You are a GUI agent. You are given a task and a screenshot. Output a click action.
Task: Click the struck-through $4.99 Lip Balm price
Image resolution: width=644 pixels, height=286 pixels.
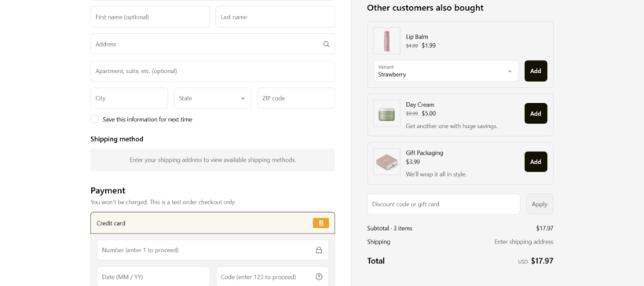[412, 46]
